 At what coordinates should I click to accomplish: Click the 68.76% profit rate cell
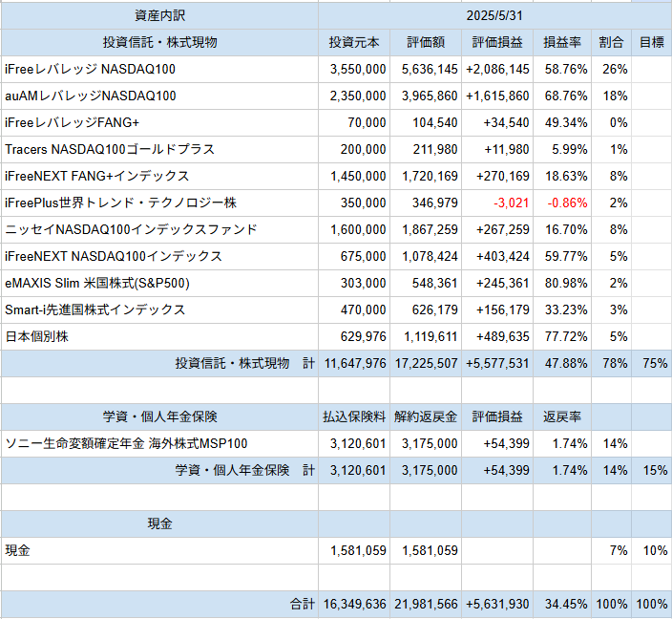click(x=562, y=96)
